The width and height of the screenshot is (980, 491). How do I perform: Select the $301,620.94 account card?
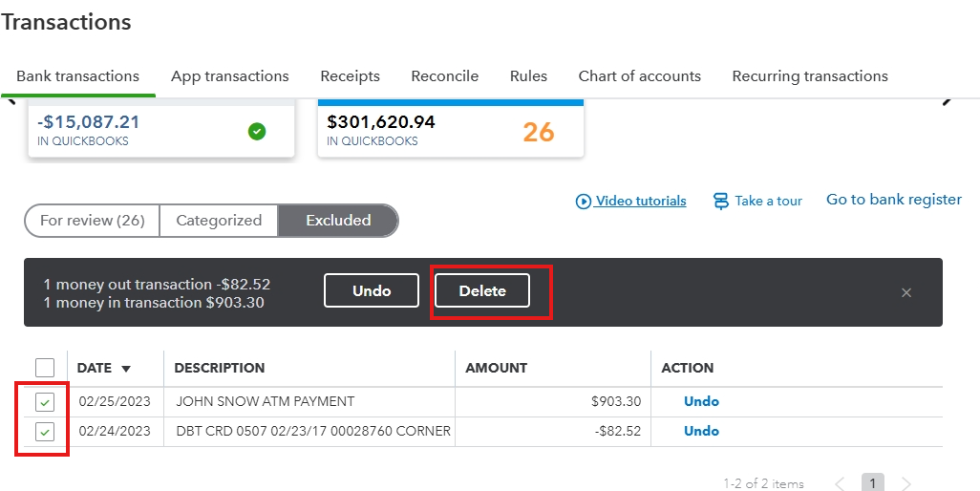coord(450,130)
